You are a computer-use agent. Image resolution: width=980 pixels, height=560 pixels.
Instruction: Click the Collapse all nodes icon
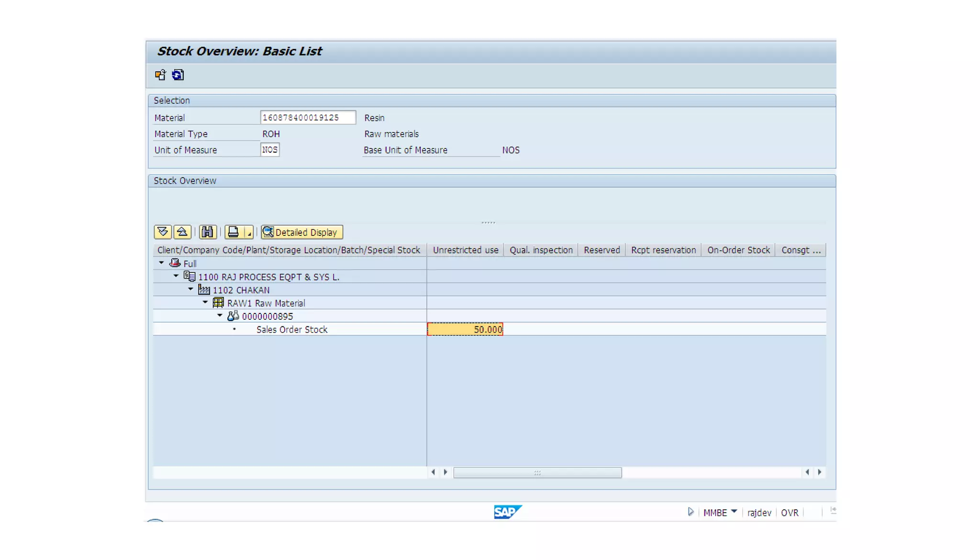coord(182,232)
